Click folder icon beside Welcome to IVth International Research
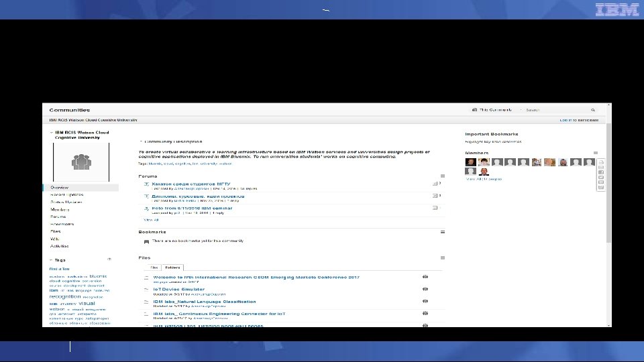The image size is (644, 362). click(x=146, y=278)
